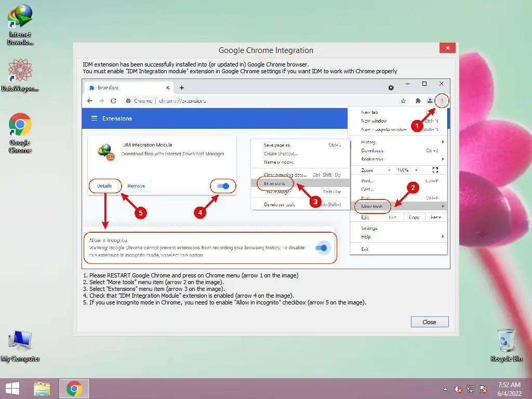Viewport: 532px width, 399px height.
Task: Open the three-dot Chrome menu in the image
Action: pos(442,101)
